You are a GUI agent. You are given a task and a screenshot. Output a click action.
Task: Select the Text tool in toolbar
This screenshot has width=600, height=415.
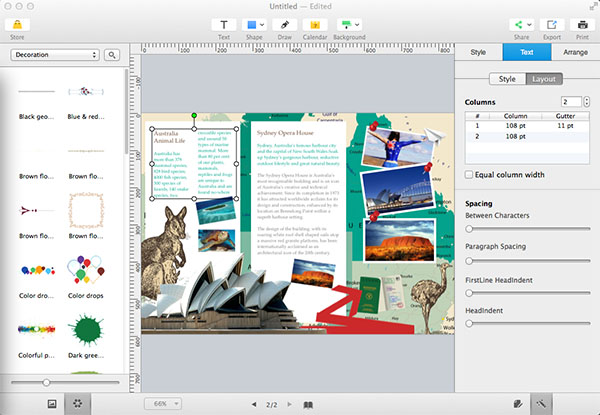(224, 24)
